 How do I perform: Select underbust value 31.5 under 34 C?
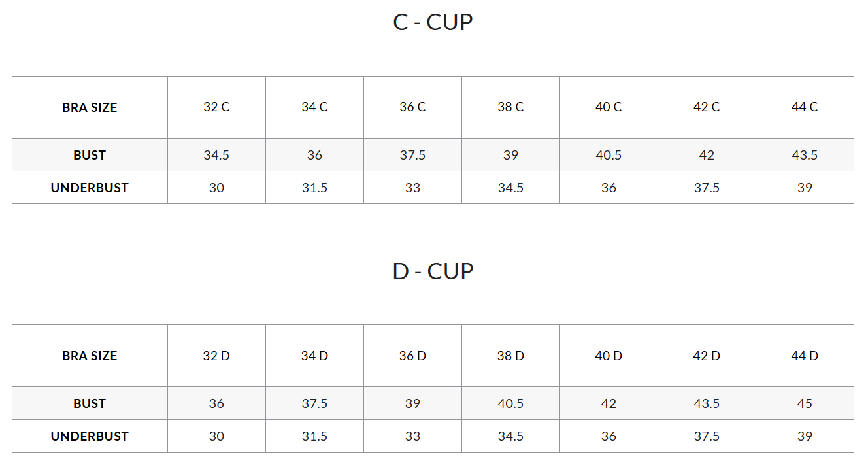click(x=314, y=188)
